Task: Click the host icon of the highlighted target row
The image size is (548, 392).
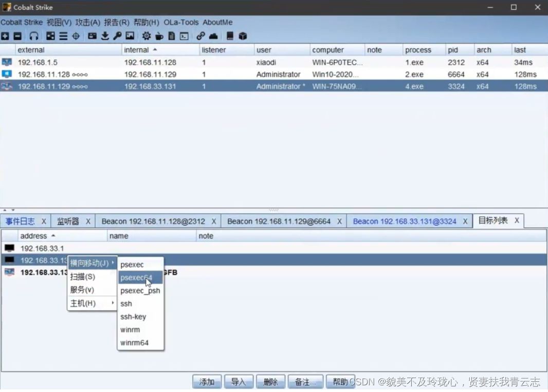Action: click(9, 260)
